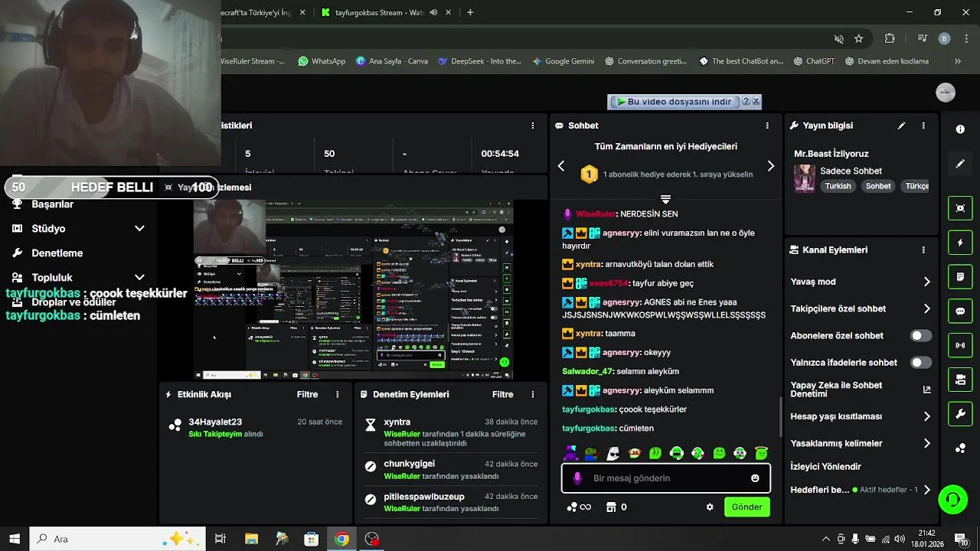Click the pencil icon in the right sidebar
Screen dimensions: 980x551
(960, 164)
